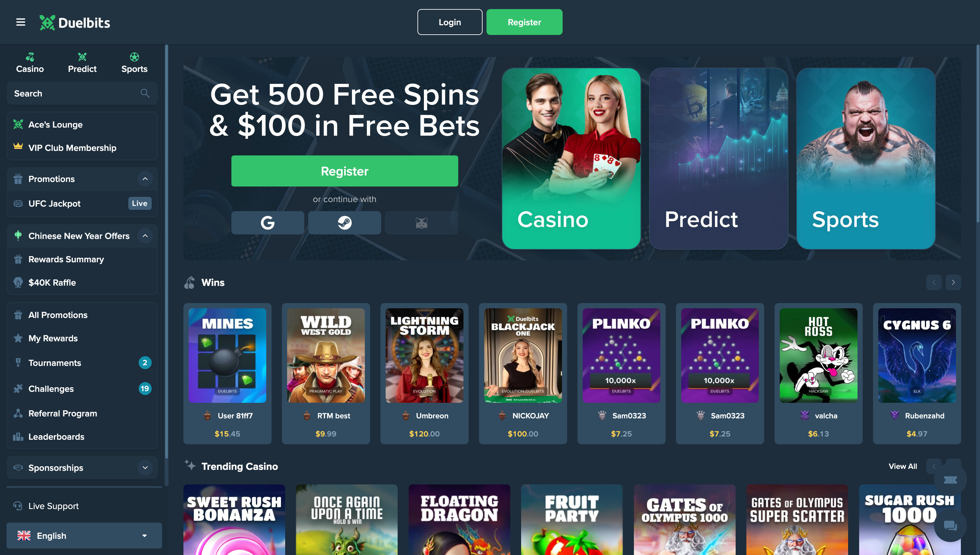Open the English language dropdown

(x=84, y=536)
